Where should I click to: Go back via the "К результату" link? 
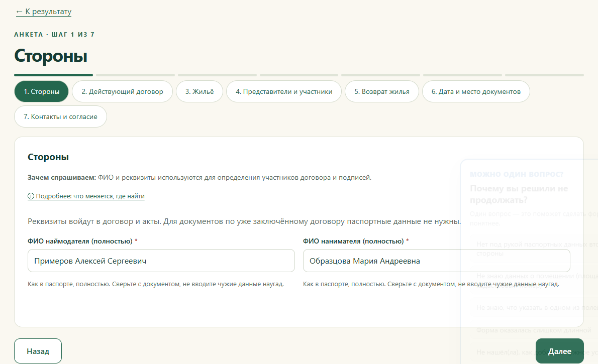[44, 12]
